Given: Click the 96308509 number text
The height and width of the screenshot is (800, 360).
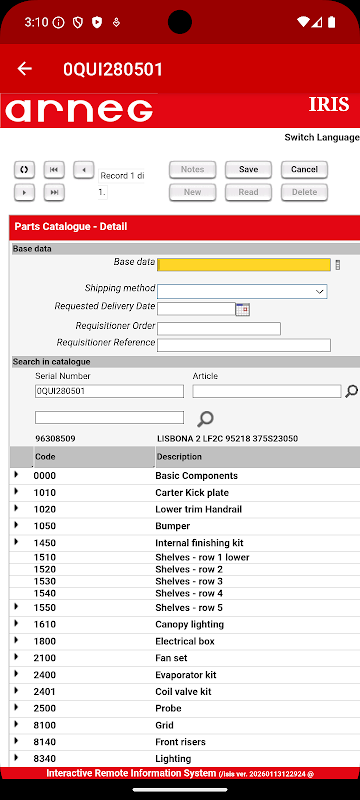Looking at the screenshot, I should point(56,438).
